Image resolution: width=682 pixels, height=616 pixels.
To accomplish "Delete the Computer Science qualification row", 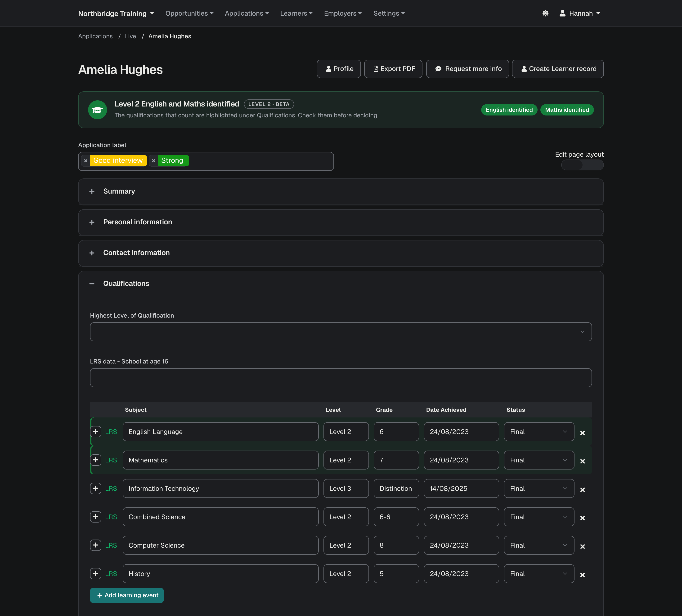I will tap(583, 546).
